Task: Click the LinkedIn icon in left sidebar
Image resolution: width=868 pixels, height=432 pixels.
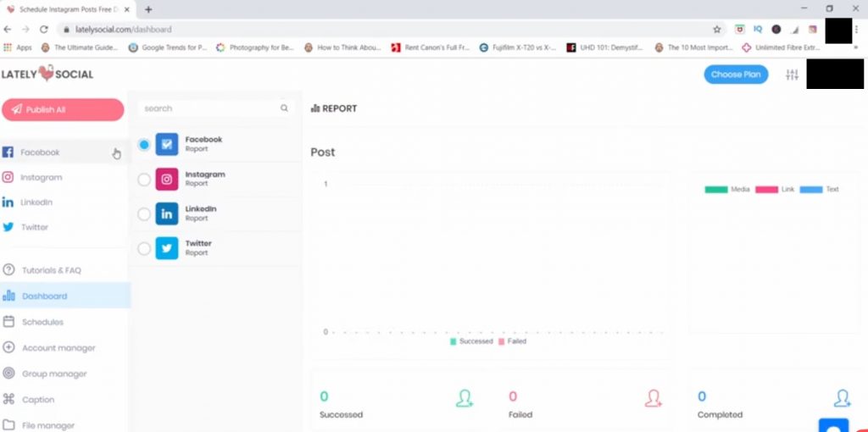Action: [8, 202]
